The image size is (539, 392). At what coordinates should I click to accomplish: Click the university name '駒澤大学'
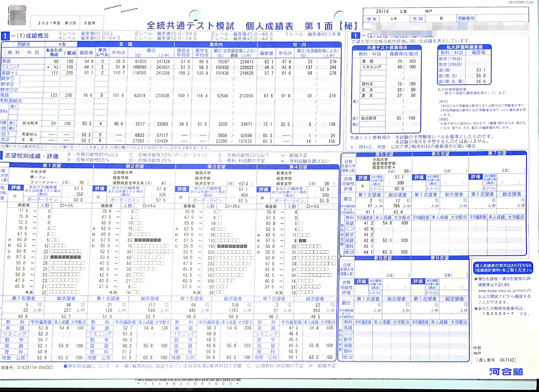click(x=284, y=173)
